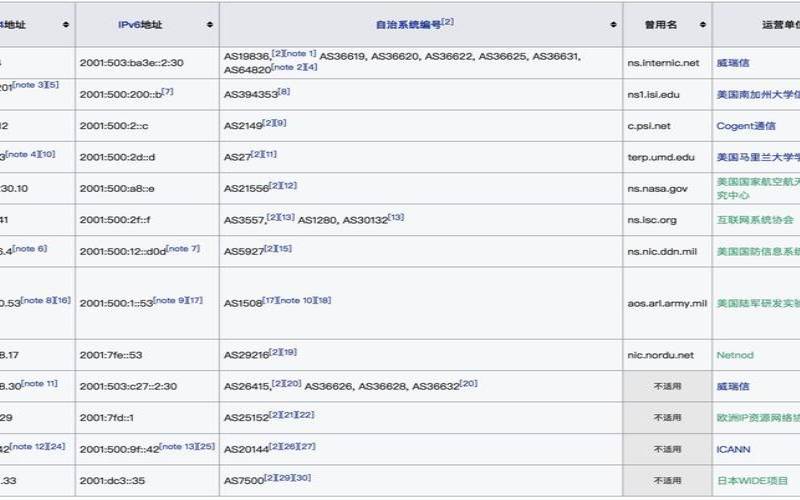The image size is (800, 500).
Task: Sort table by IPv6地址 column arrows
Action: point(210,24)
